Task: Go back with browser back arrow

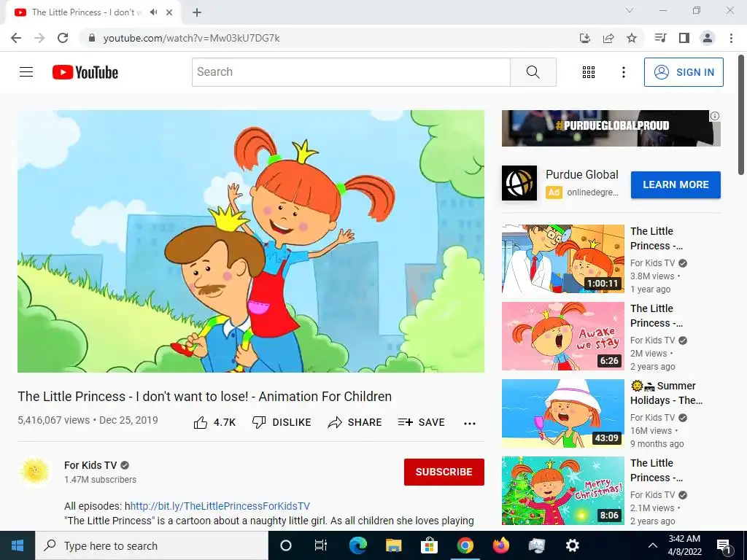Action: [x=16, y=38]
